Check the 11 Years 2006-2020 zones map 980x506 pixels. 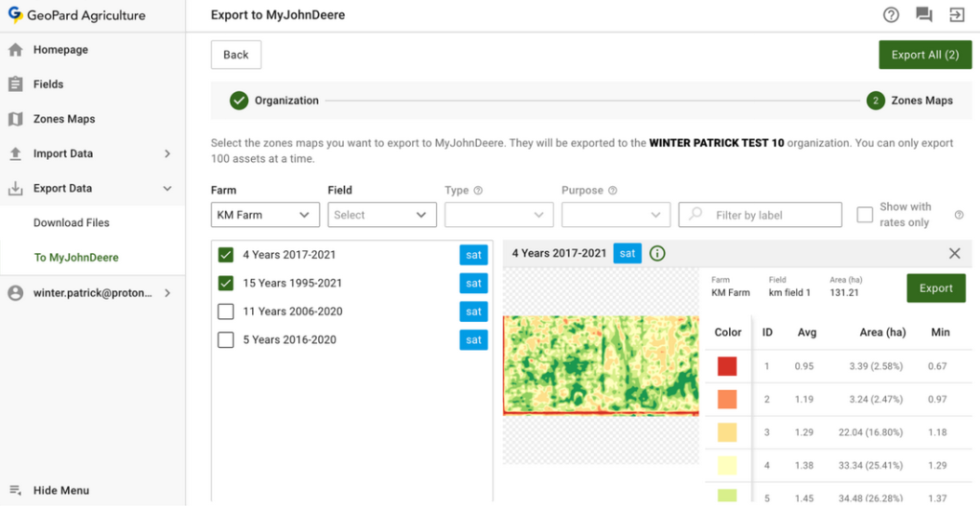(226, 311)
